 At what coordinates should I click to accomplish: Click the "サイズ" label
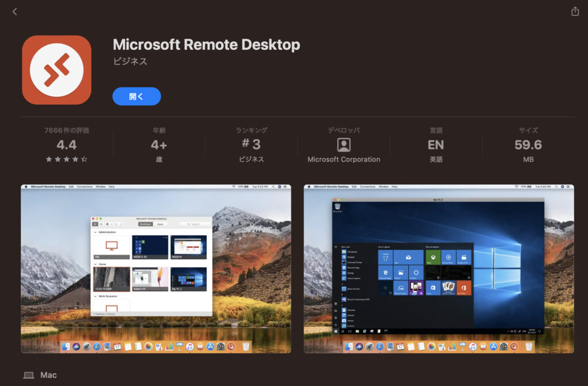click(x=528, y=130)
